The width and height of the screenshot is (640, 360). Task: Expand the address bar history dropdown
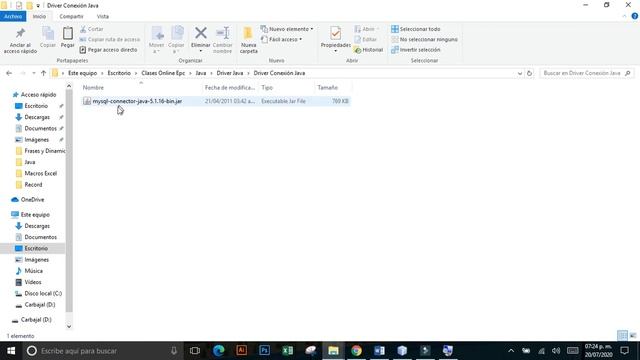point(520,73)
